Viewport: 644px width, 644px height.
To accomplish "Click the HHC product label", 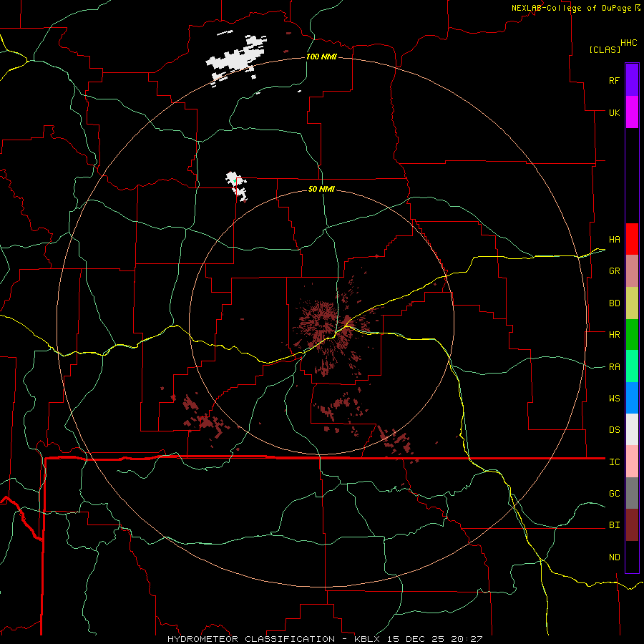I will pyautogui.click(x=628, y=43).
